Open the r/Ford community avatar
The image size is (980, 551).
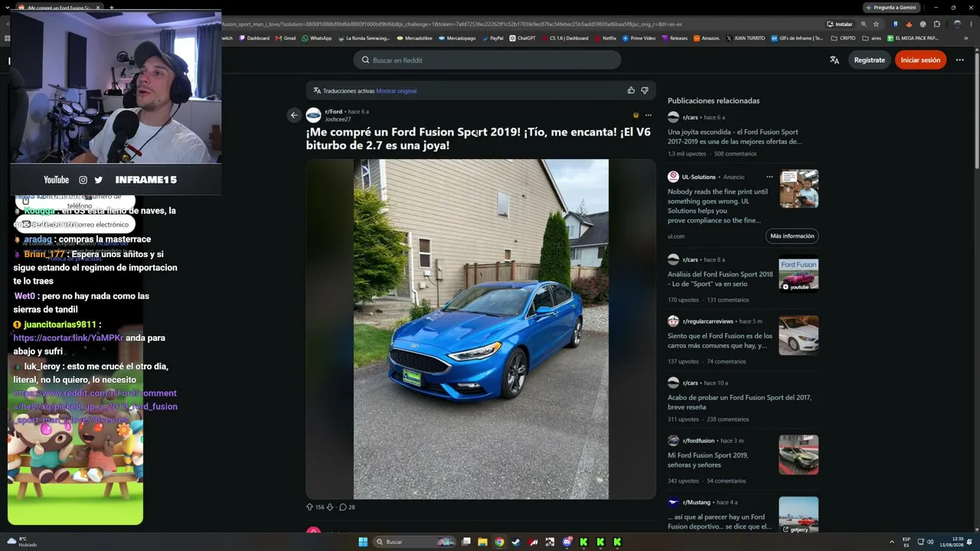pyautogui.click(x=313, y=116)
